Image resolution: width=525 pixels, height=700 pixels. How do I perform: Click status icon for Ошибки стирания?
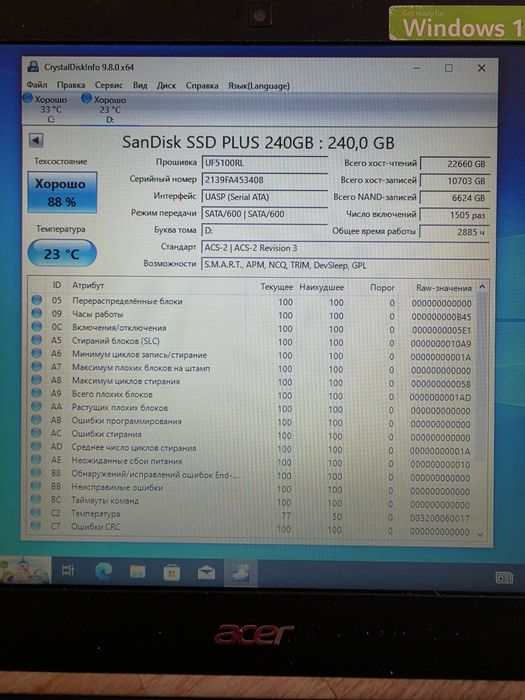point(37,433)
